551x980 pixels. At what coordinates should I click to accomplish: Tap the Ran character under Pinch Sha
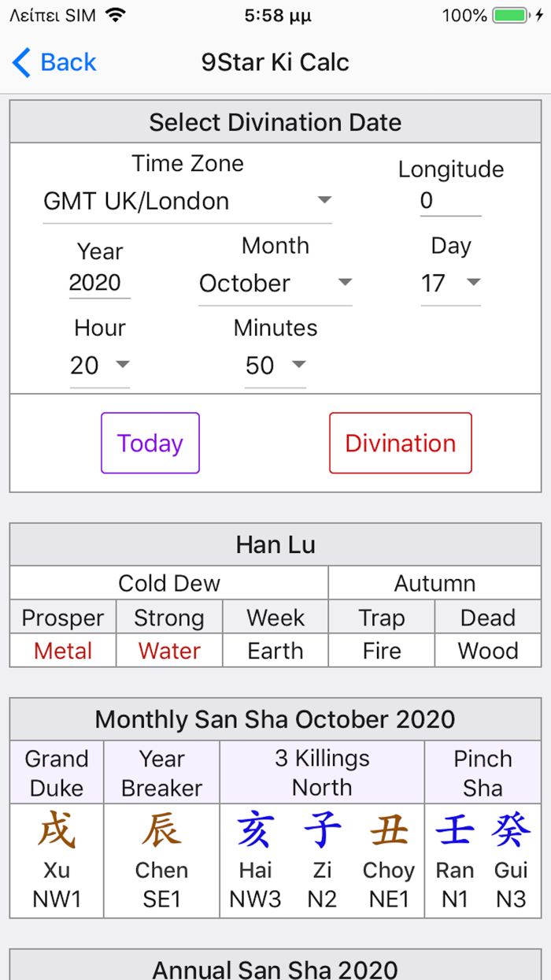tap(455, 829)
